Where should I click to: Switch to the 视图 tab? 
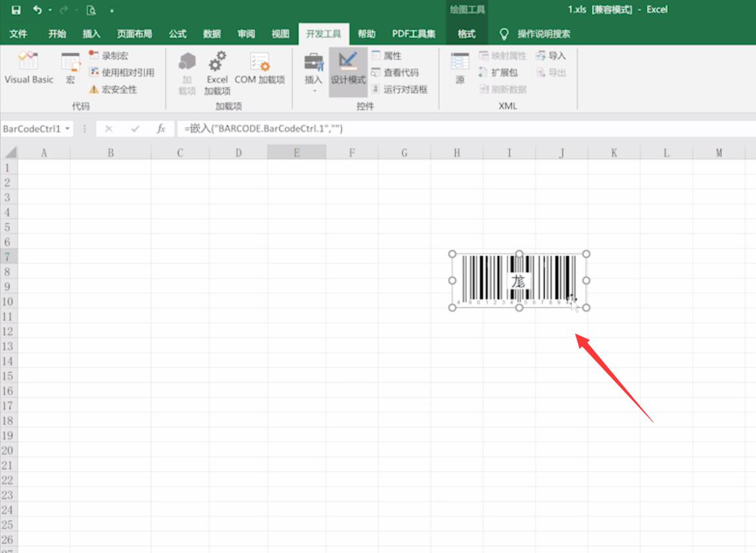(280, 33)
